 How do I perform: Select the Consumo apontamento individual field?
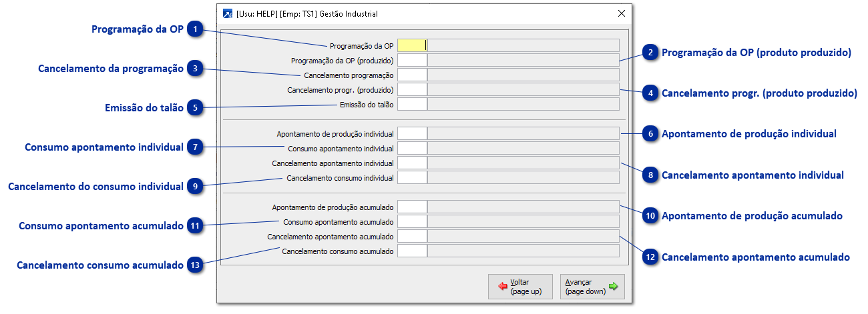[x=411, y=148]
